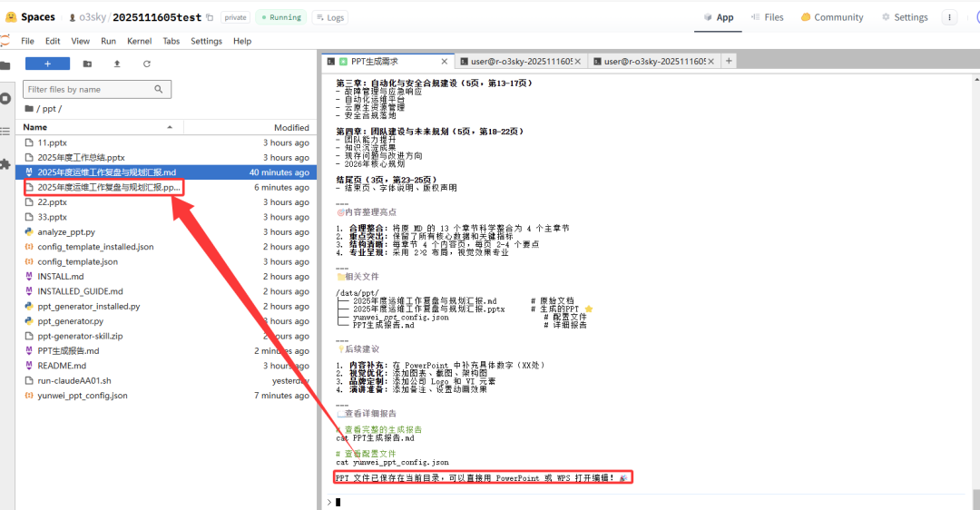Viewport: 980px width, 510px height.
Task: Click the terminal input prompt line
Action: click(647, 502)
